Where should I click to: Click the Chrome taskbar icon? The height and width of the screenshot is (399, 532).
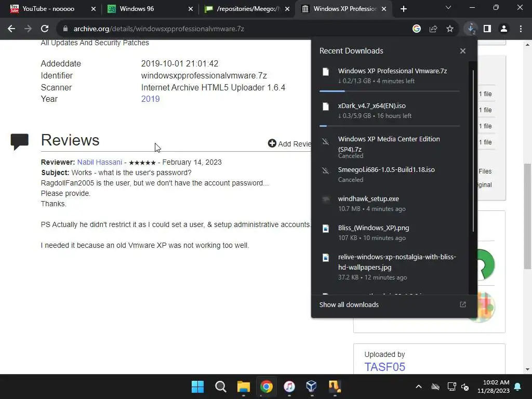[x=267, y=387]
